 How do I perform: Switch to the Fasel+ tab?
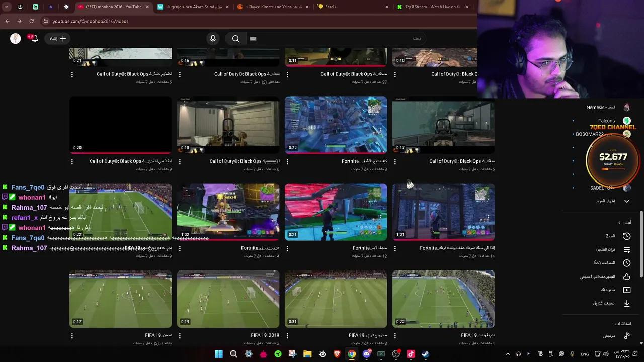coord(352,7)
